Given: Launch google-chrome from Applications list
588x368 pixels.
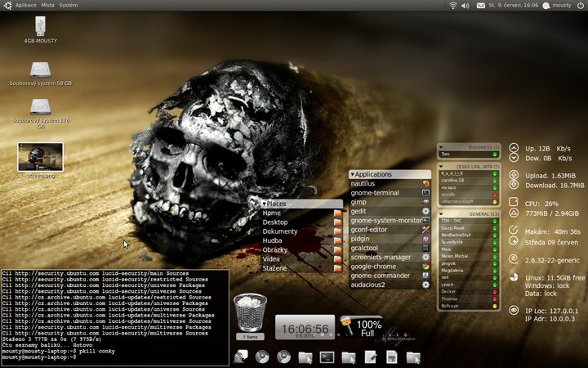Looking at the screenshot, I should coord(373,266).
